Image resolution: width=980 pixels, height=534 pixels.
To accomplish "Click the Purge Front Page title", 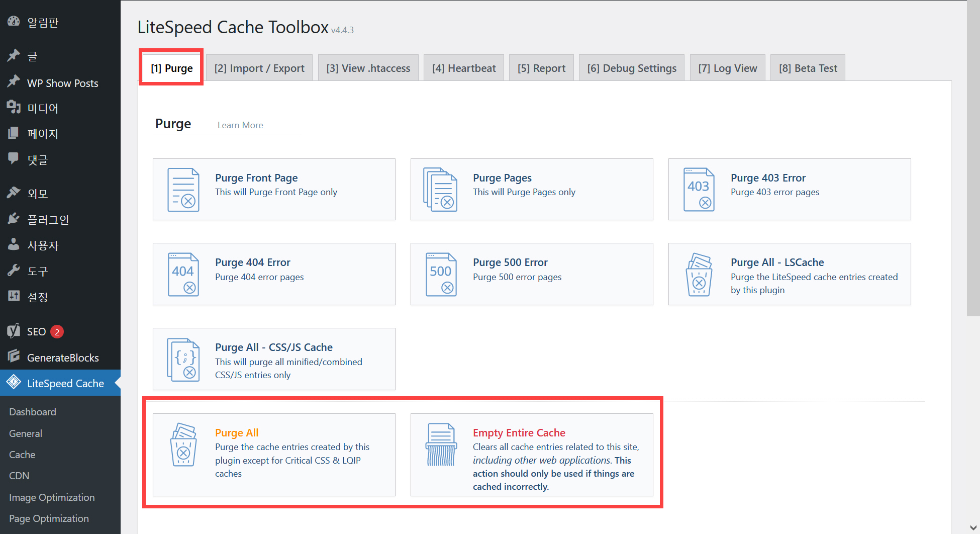I will tap(256, 178).
